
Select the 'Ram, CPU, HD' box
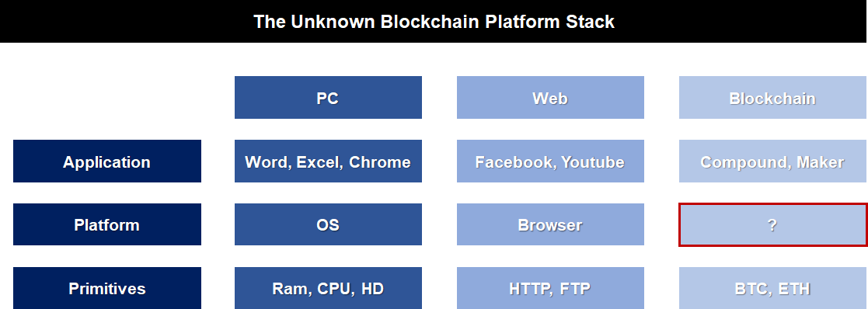click(x=328, y=288)
